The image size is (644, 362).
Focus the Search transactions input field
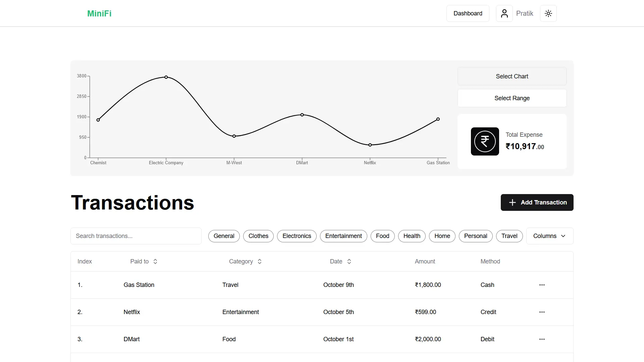[x=136, y=236]
